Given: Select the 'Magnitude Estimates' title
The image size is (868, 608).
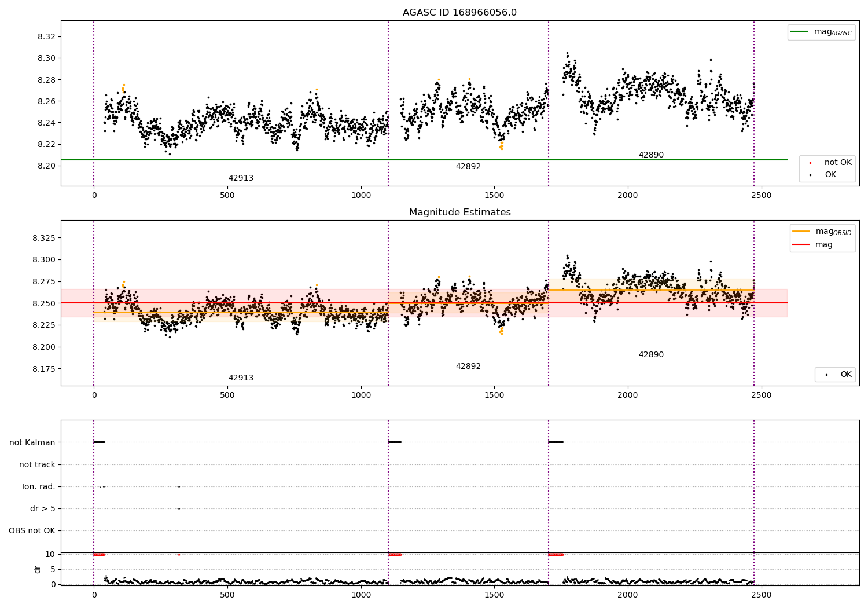Looking at the screenshot, I should (x=460, y=213).
